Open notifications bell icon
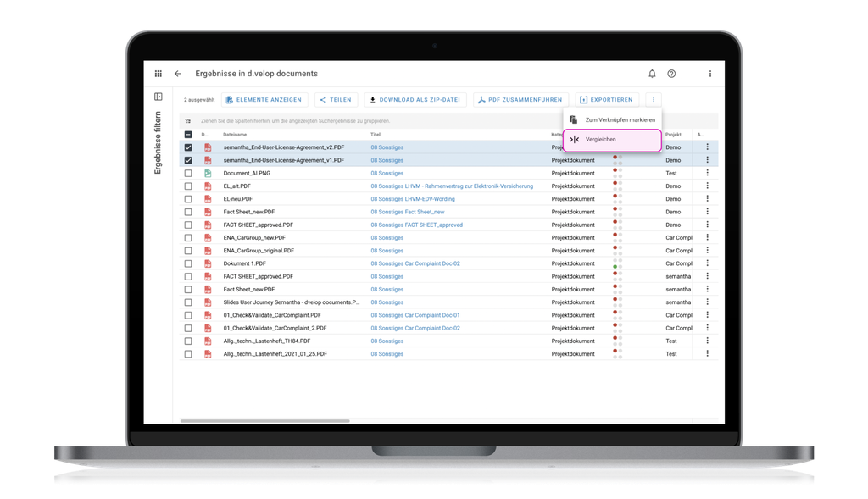 pos(652,74)
